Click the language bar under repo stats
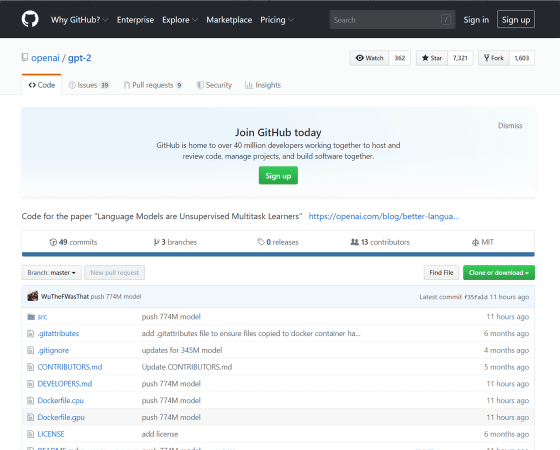The height and width of the screenshot is (450, 560). (278, 254)
